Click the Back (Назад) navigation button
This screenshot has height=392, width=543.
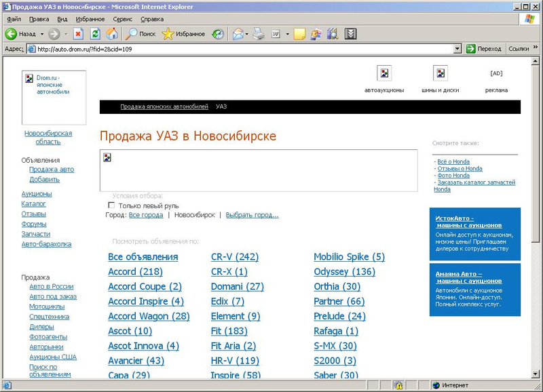(x=20, y=33)
